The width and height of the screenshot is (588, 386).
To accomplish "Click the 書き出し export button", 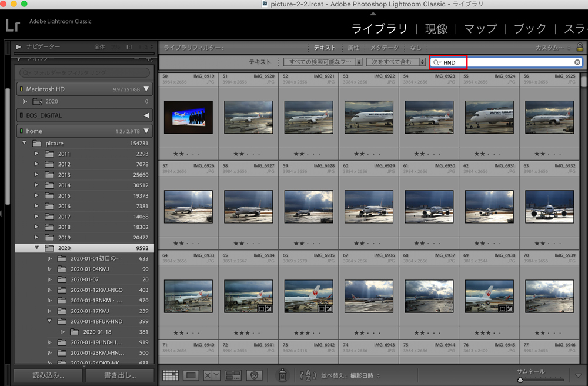I will pos(120,375).
